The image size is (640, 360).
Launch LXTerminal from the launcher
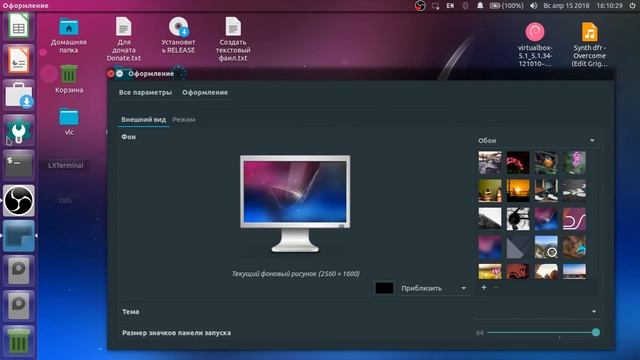(x=19, y=165)
